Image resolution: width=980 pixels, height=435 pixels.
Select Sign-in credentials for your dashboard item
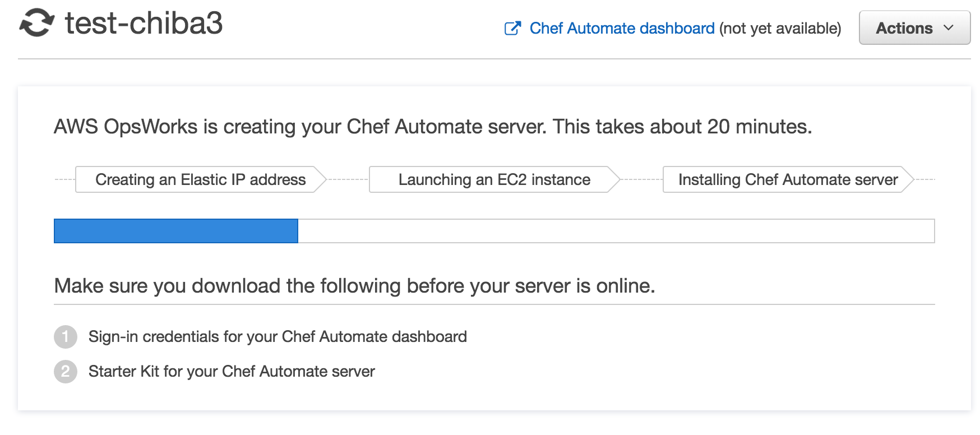tap(278, 337)
